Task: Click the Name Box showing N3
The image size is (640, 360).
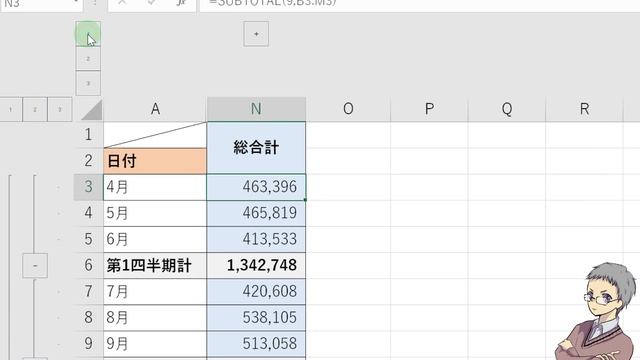Action: coord(41,4)
